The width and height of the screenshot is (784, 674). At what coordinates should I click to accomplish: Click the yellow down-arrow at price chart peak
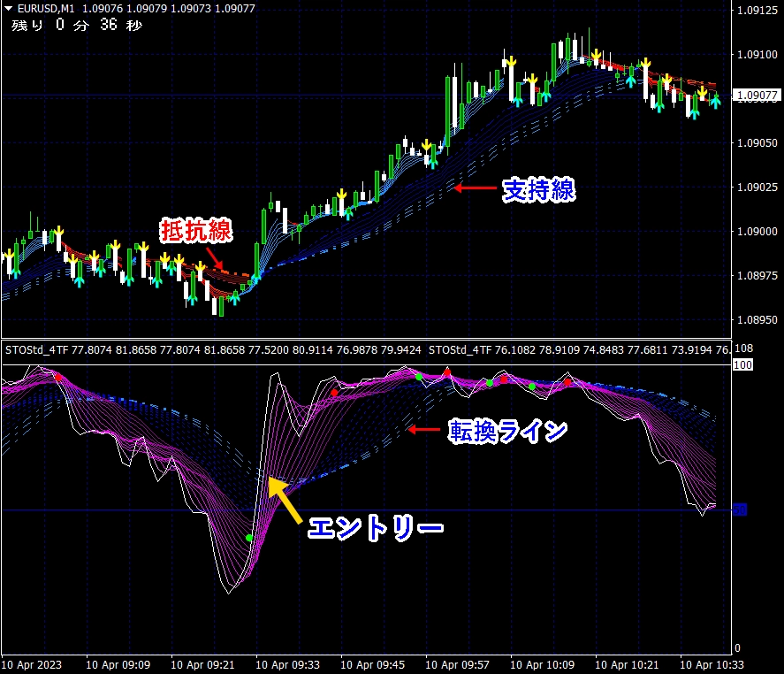(596, 55)
